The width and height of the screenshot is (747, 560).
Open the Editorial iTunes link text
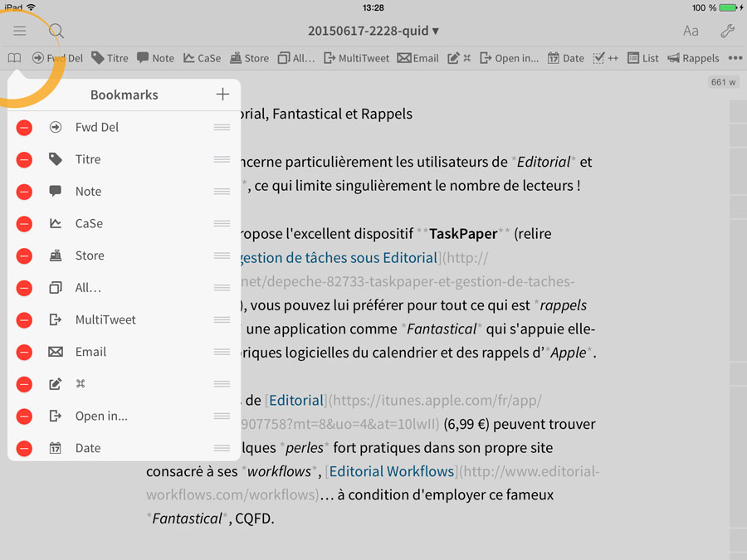296,401
